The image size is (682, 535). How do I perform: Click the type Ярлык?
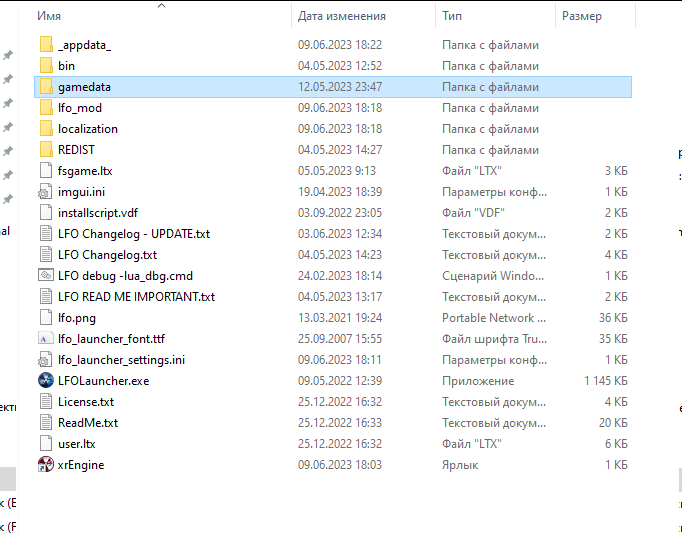pyautogui.click(x=460, y=465)
